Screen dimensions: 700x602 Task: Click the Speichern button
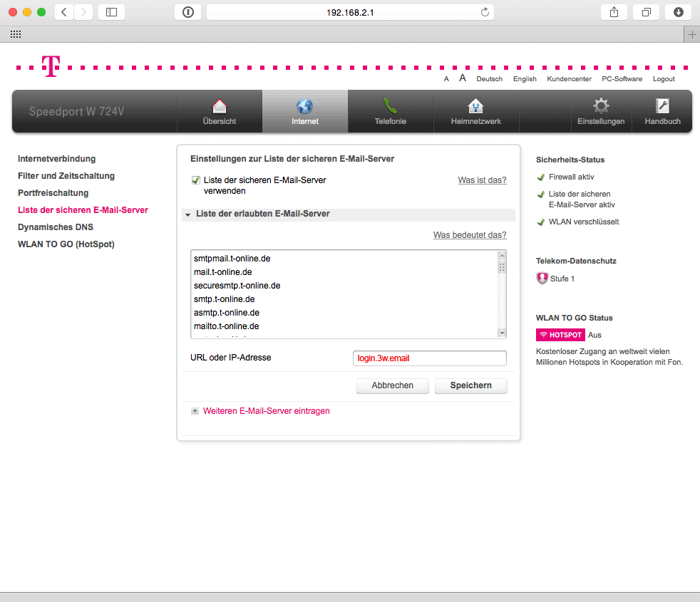pyautogui.click(x=470, y=385)
